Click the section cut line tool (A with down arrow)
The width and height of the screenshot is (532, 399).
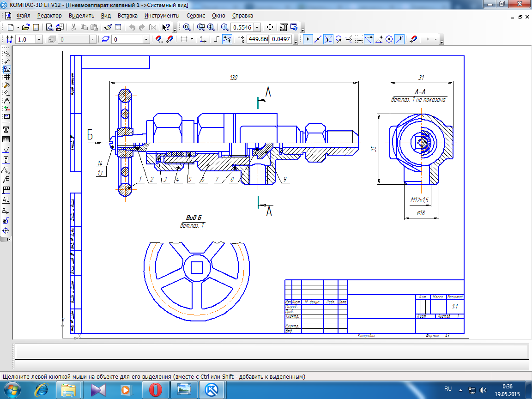[x=6, y=200]
